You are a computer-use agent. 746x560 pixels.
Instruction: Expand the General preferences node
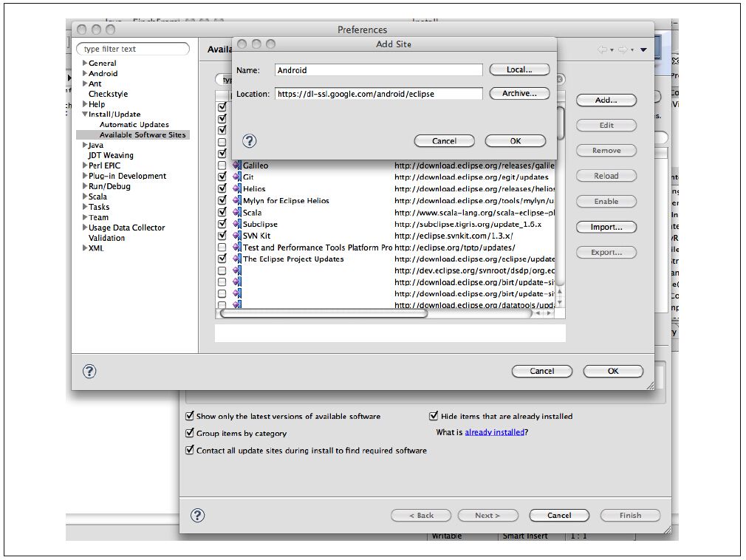click(x=85, y=63)
